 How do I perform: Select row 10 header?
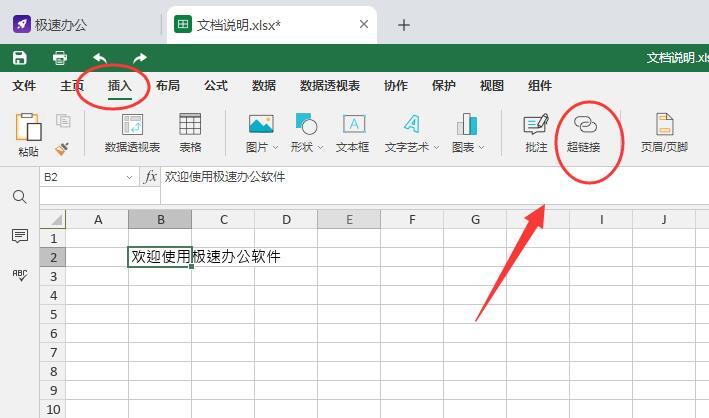click(53, 409)
